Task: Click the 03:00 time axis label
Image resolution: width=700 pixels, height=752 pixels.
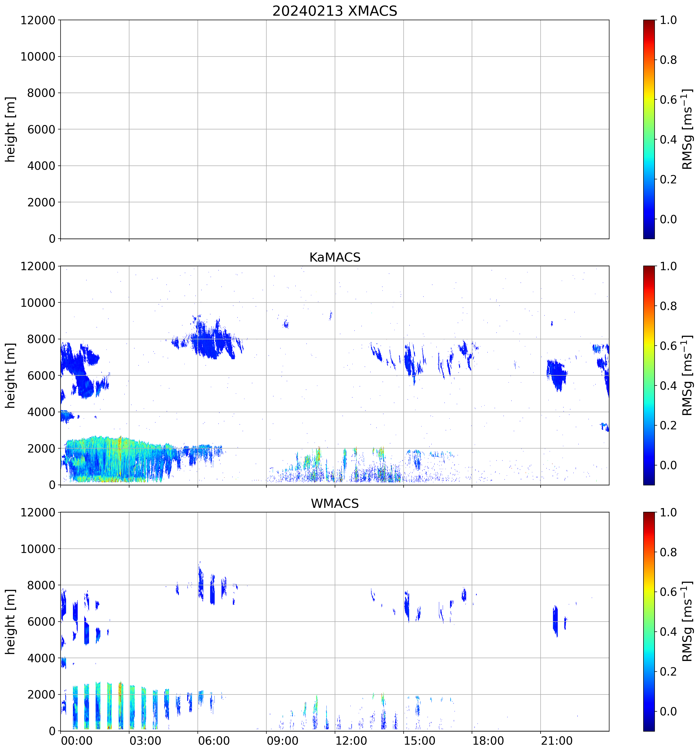Action: 145,740
